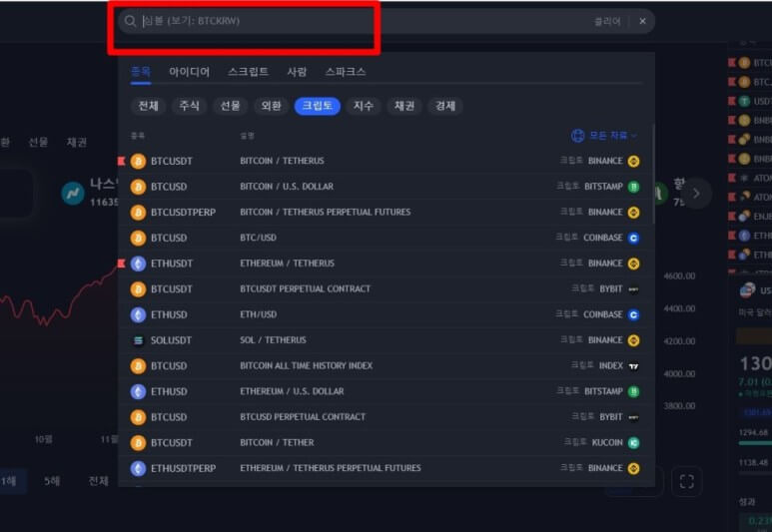Click Coinbase logo on ETH/USD row
The image size is (772, 532).
tap(634, 314)
